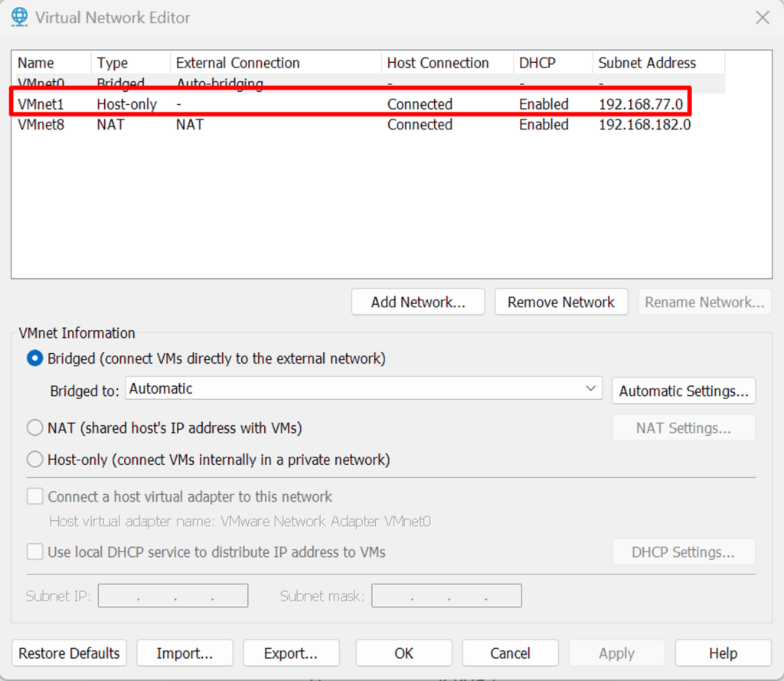Sort by the Name column header
784x681 pixels.
(x=52, y=63)
